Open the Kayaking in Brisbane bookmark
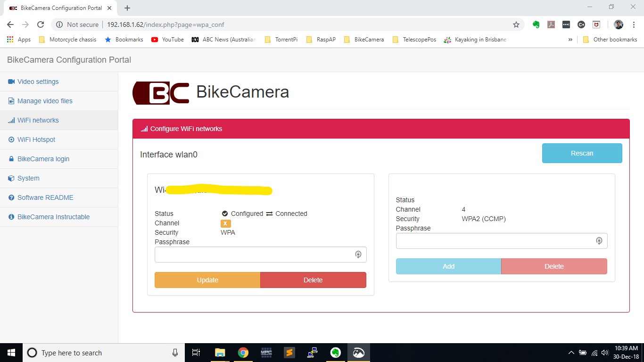The width and height of the screenshot is (644, 362). click(475, 40)
